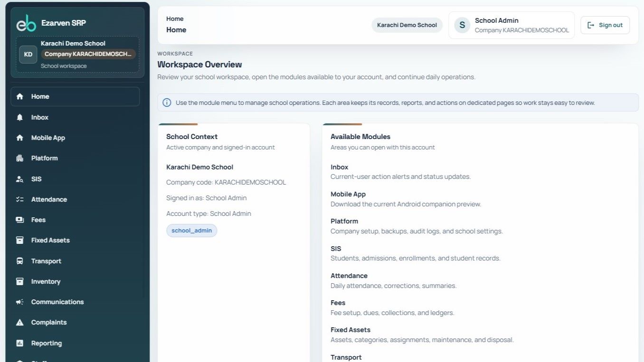
Task: Click the Fees money icon
Action: pos(19,220)
